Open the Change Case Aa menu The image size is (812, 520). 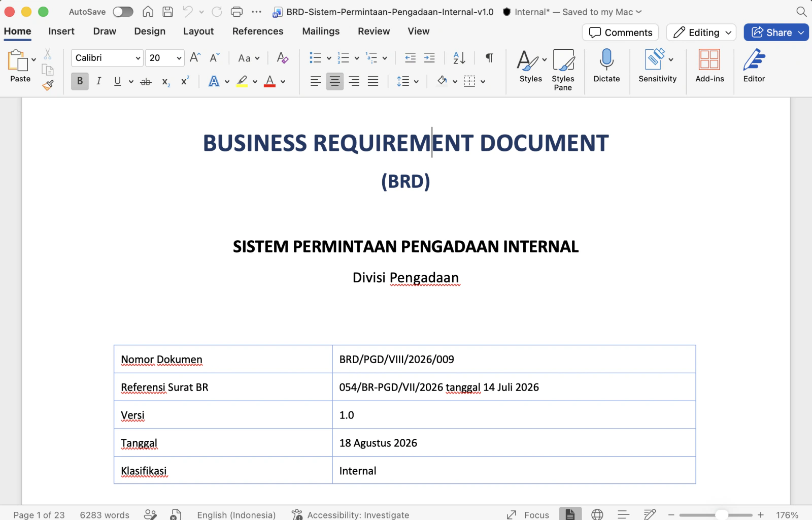click(249, 58)
